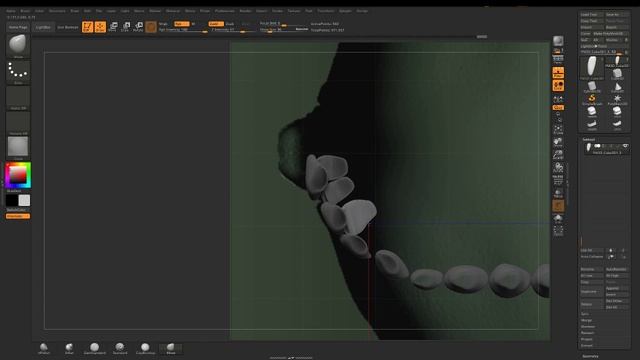Click the Xpose icon on right shelf

coord(558,231)
